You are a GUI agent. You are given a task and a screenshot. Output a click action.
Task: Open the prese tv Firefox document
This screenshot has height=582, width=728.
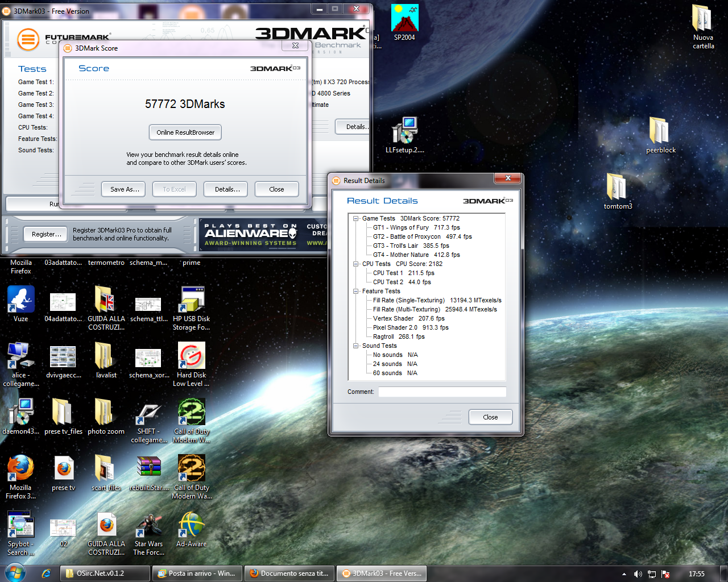[63, 472]
